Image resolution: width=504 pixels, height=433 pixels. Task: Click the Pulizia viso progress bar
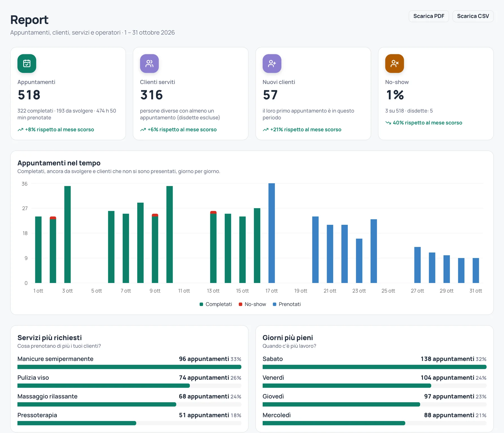coord(129,386)
